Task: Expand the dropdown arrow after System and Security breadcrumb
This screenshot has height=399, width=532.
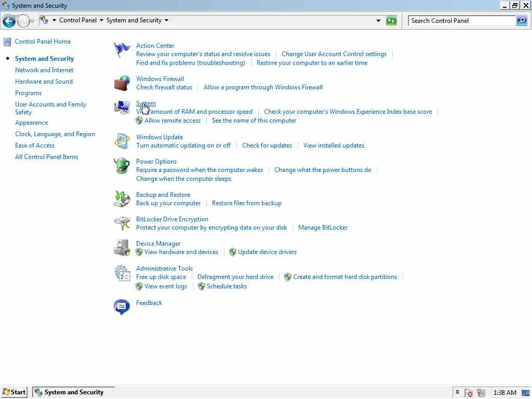Action: coord(167,20)
